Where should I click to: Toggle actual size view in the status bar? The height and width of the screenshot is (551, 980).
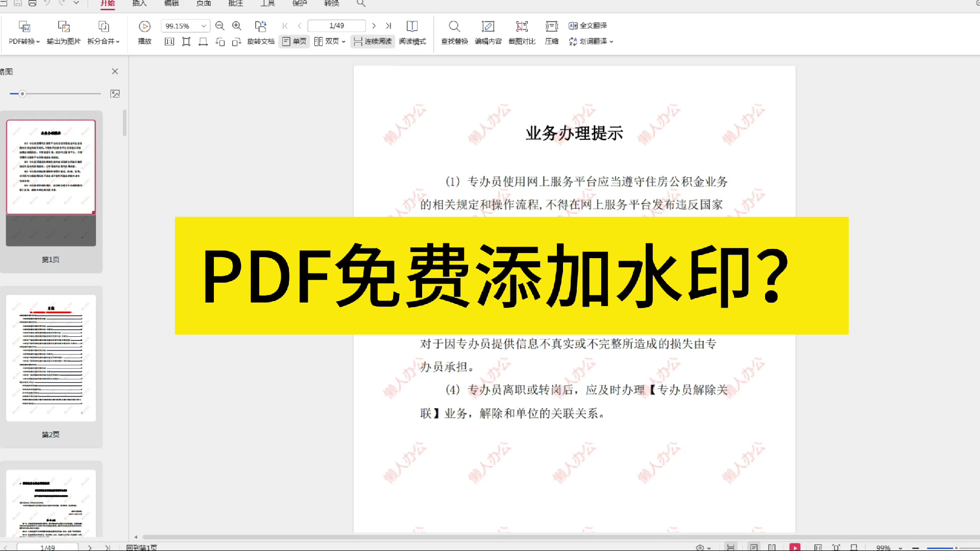pos(818,547)
